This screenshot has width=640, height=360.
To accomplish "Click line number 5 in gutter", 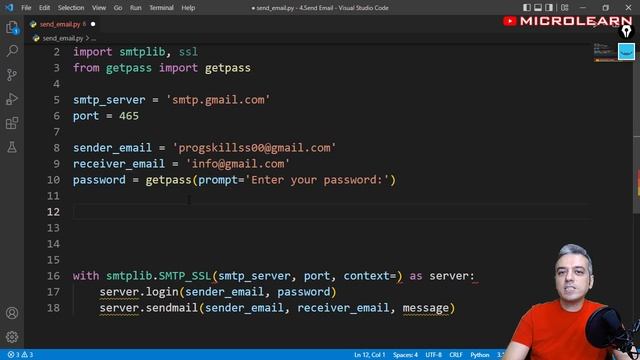I will (56, 100).
